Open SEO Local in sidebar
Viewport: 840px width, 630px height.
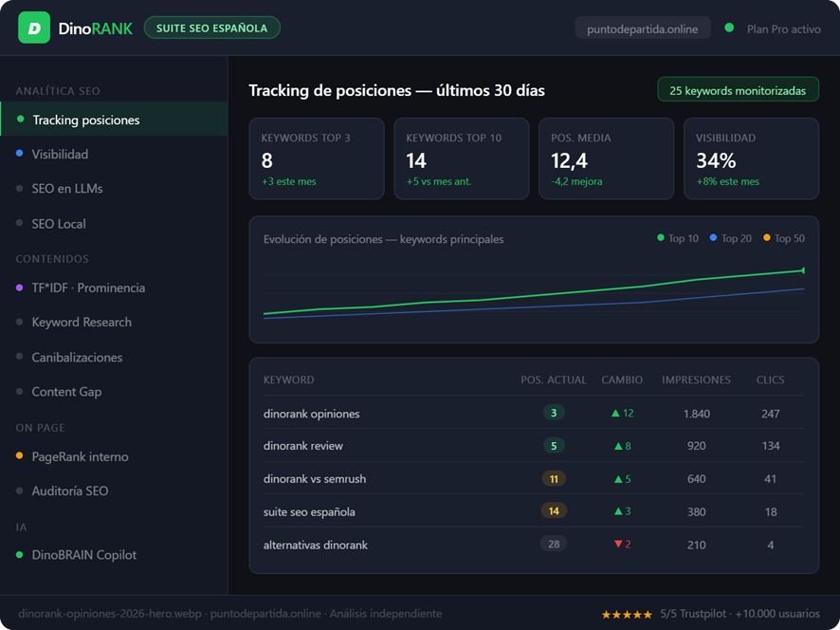coord(114,224)
